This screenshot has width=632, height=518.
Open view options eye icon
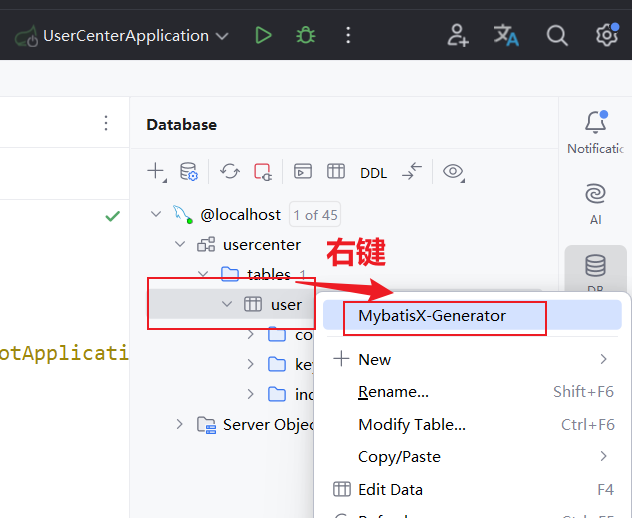453,172
